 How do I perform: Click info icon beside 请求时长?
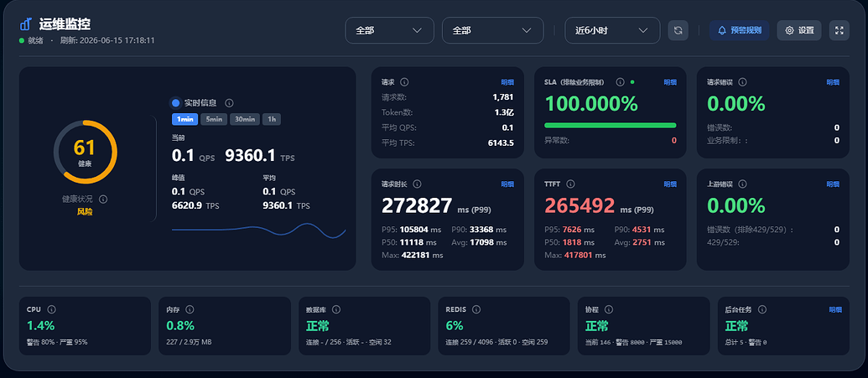tap(417, 184)
